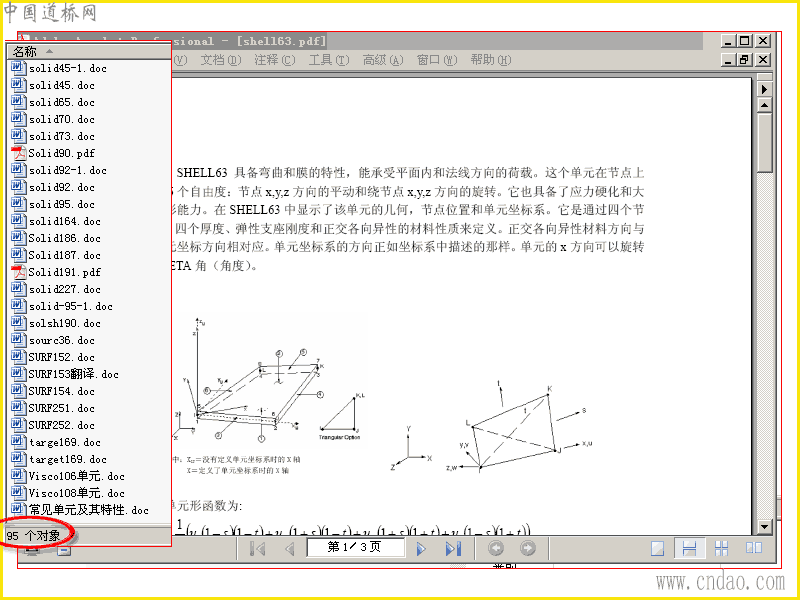800x600 pixels.
Task: Open the 文档(D) menu
Action: click(220, 60)
